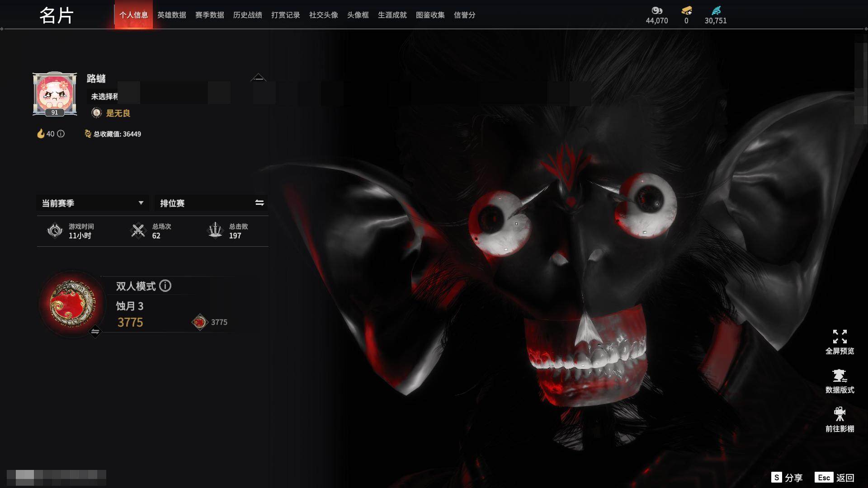The height and width of the screenshot is (488, 868).
Task: Open the 头像框 tab
Action: click(x=358, y=15)
